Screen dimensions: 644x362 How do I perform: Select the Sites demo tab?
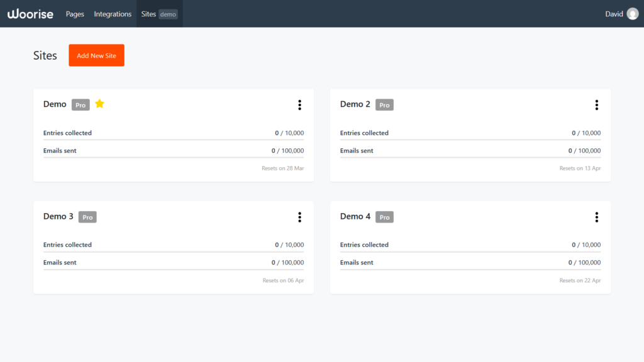coord(159,14)
